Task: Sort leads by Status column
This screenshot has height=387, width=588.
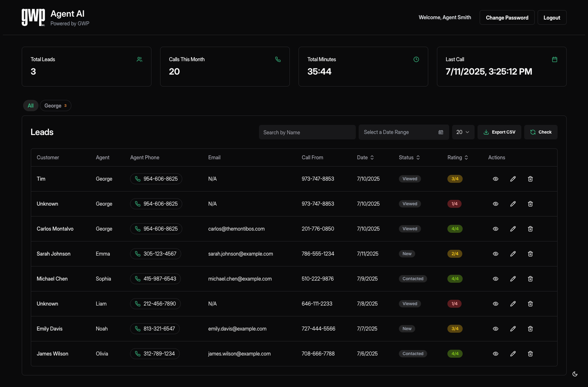Action: (409, 157)
